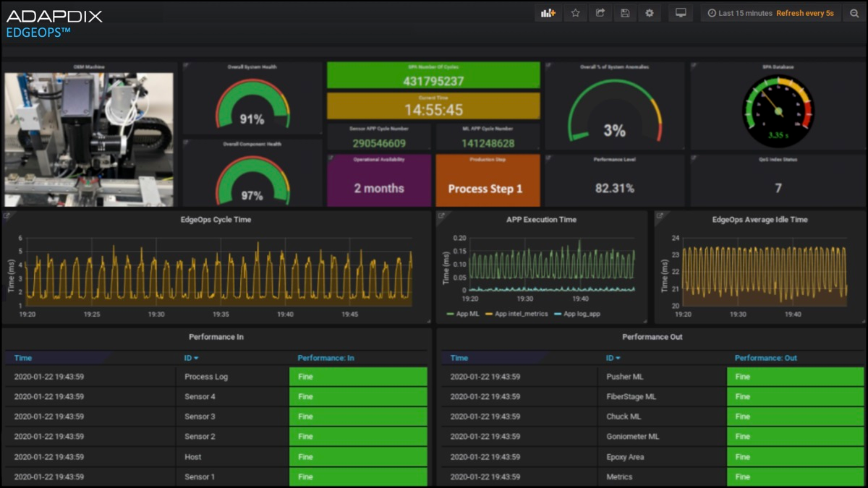Enable TV cycle view mode icon

680,12
